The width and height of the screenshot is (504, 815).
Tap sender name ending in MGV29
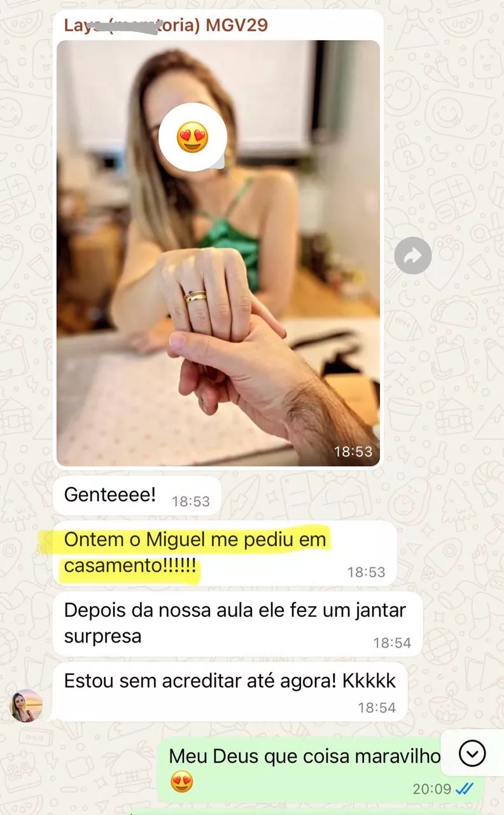[x=166, y=25]
